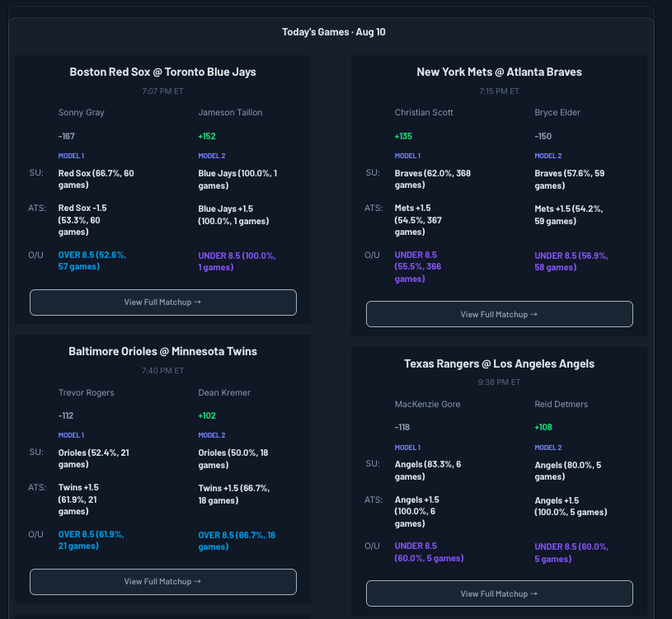Select the "UNDER 8.5 (56.9%, 58 games)" pick
Image resolution: width=672 pixels, height=619 pixels.
pyautogui.click(x=571, y=261)
